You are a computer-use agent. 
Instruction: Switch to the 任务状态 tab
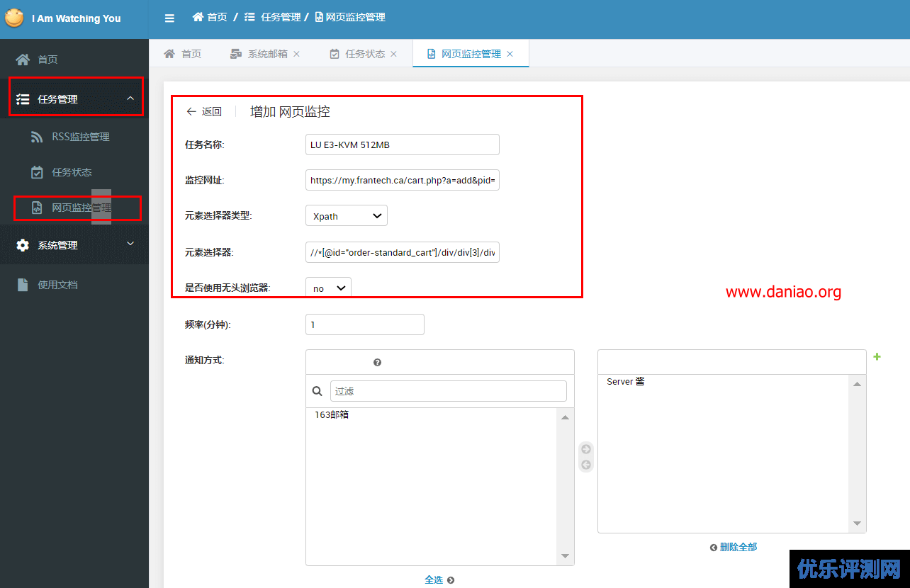tap(357, 54)
